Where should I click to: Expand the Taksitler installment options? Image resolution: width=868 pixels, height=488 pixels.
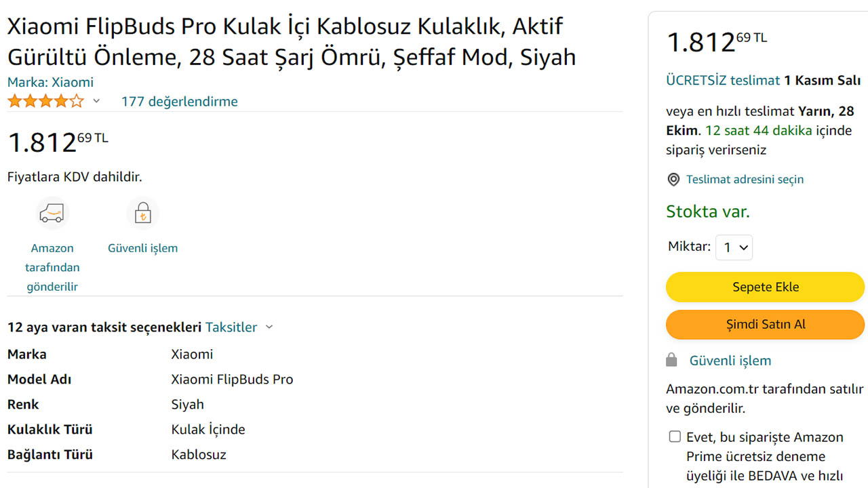point(239,327)
